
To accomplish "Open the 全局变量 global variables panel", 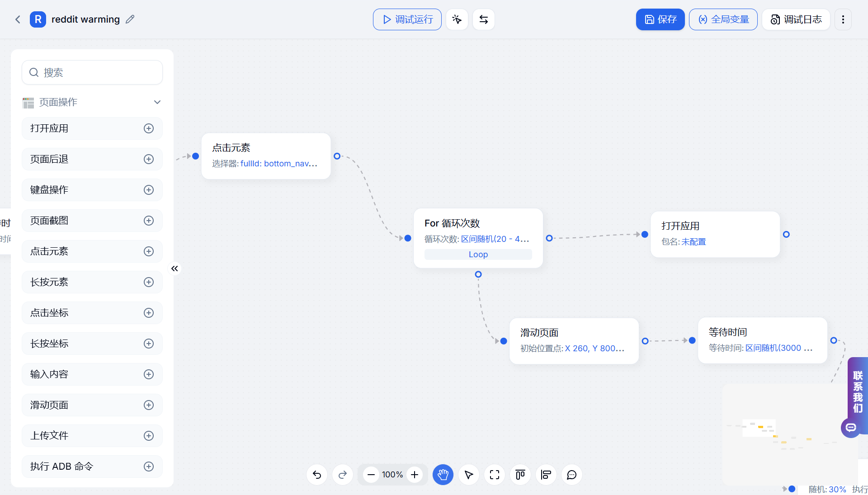I will 723,19.
